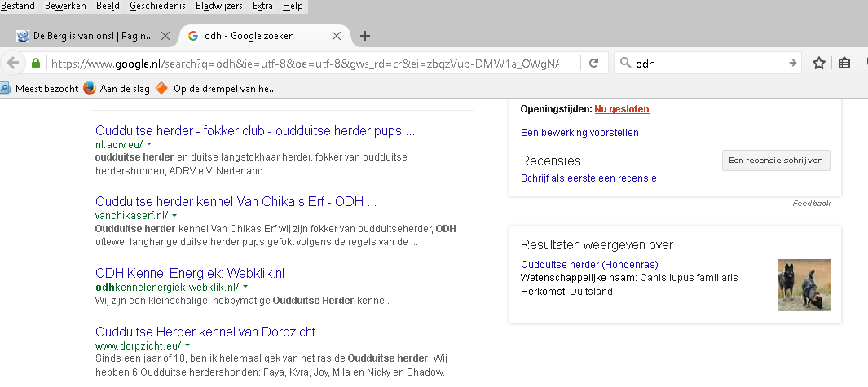Click 'Nu gesloten' opening hours link
This screenshot has width=868, height=387.
(622, 109)
